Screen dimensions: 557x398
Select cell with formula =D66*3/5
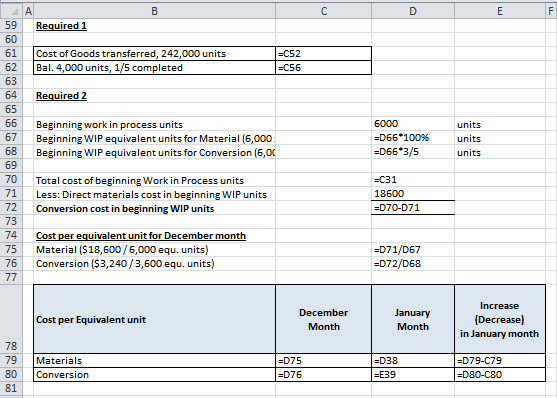coord(413,152)
